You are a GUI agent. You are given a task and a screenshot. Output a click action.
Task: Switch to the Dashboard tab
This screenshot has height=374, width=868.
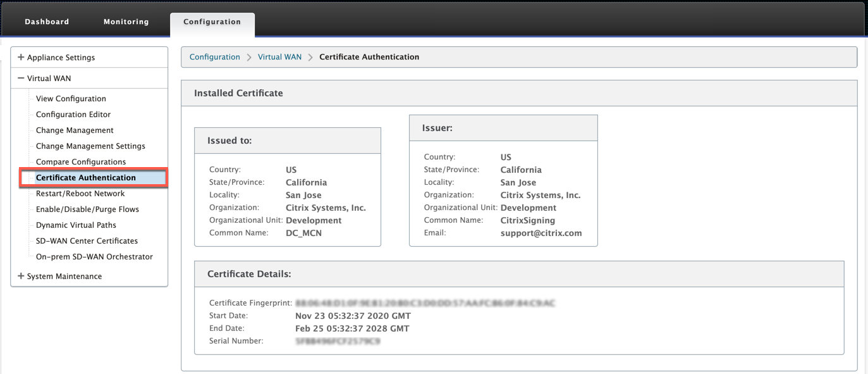coord(47,22)
